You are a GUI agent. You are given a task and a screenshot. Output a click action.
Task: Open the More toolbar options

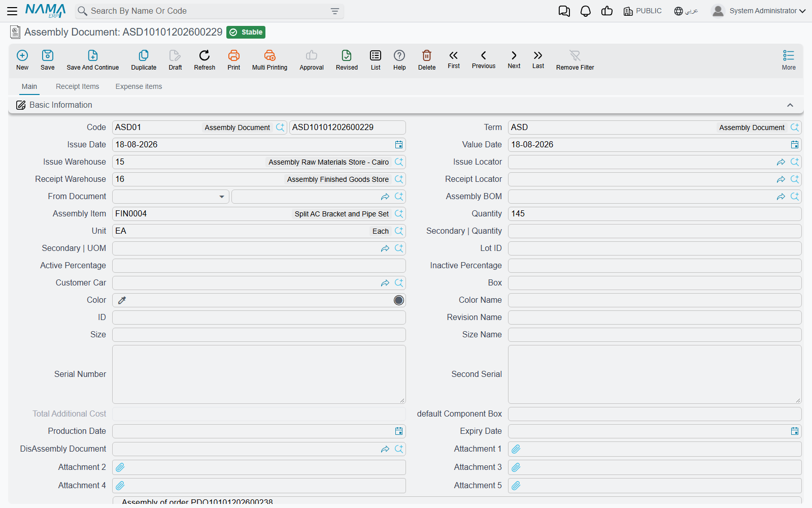(x=789, y=60)
